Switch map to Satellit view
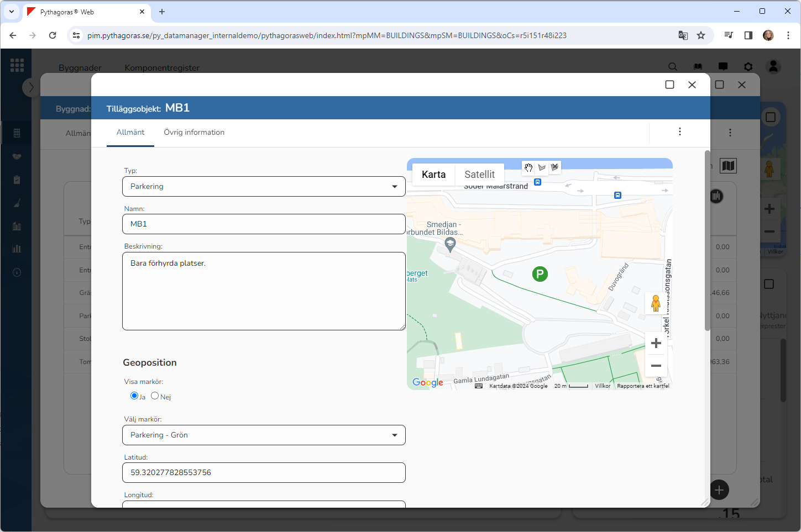This screenshot has width=801, height=532. tap(479, 175)
